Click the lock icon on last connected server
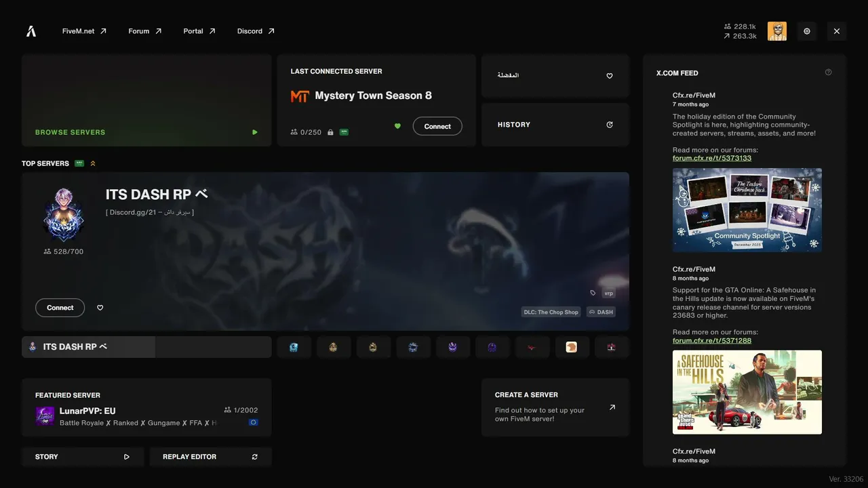Viewport: 868px width, 488px height. [330, 132]
